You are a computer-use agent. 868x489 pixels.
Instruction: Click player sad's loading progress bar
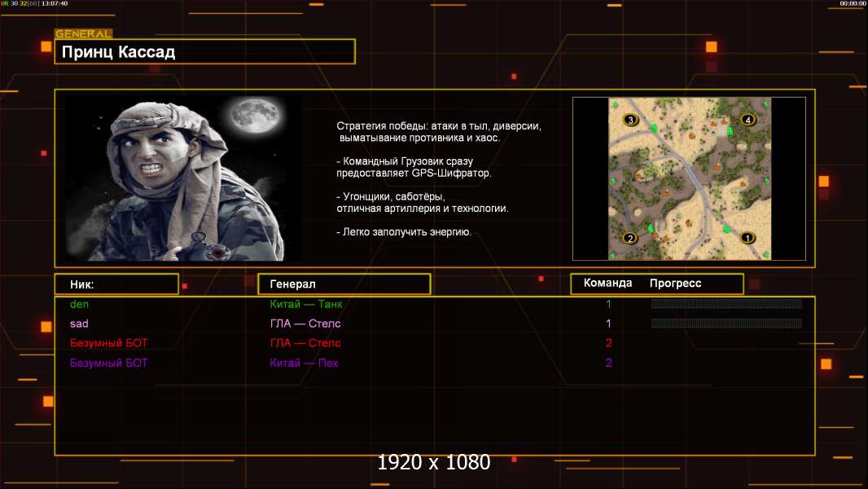726,324
